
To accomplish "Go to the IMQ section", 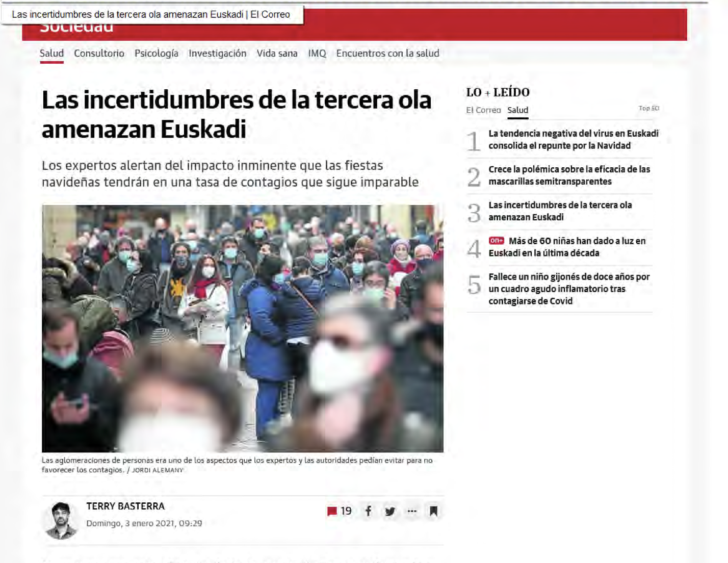I will (x=317, y=54).
